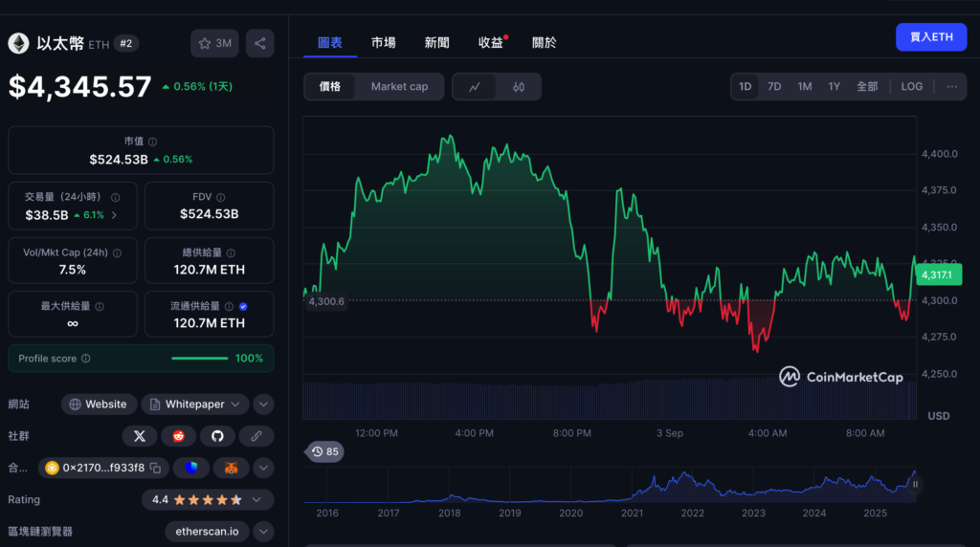Open the 收益 tab
This screenshot has height=547, width=980.
[491, 42]
